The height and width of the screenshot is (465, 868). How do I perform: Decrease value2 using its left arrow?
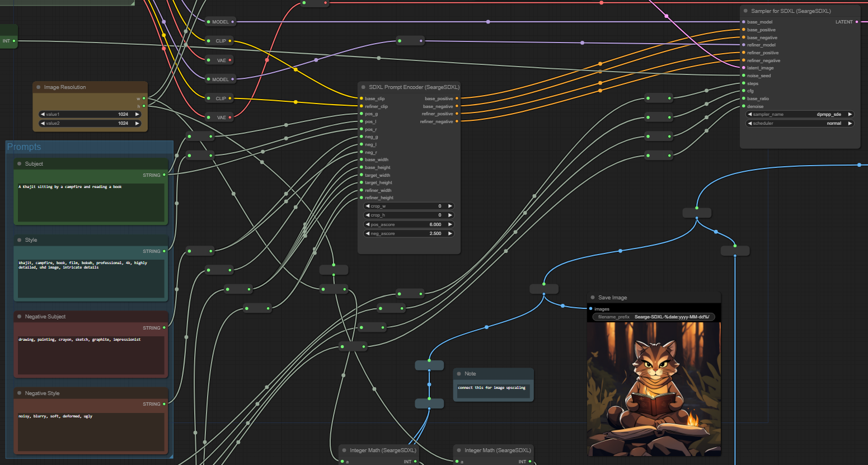(42, 123)
